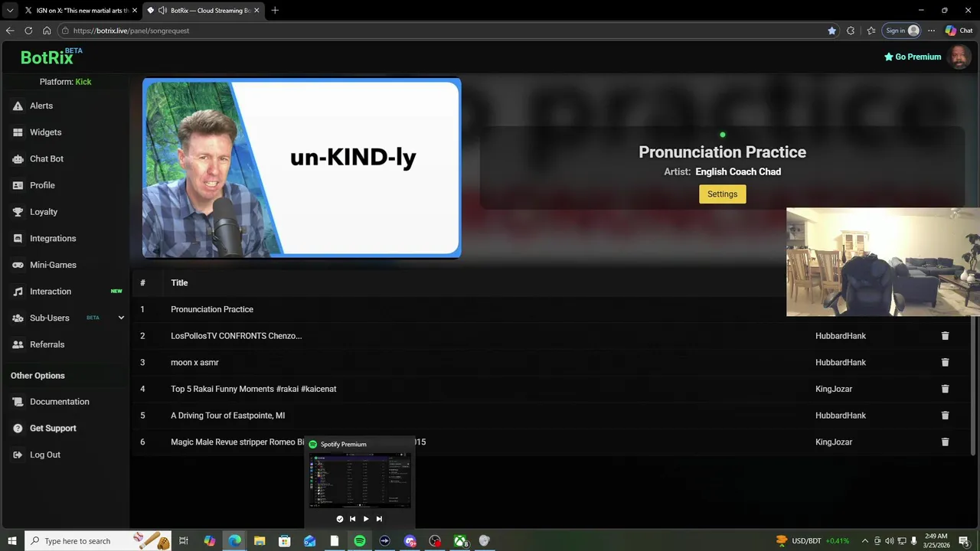Delete Top 5 Rakai Funny Moments request
980x551 pixels.
(x=945, y=389)
